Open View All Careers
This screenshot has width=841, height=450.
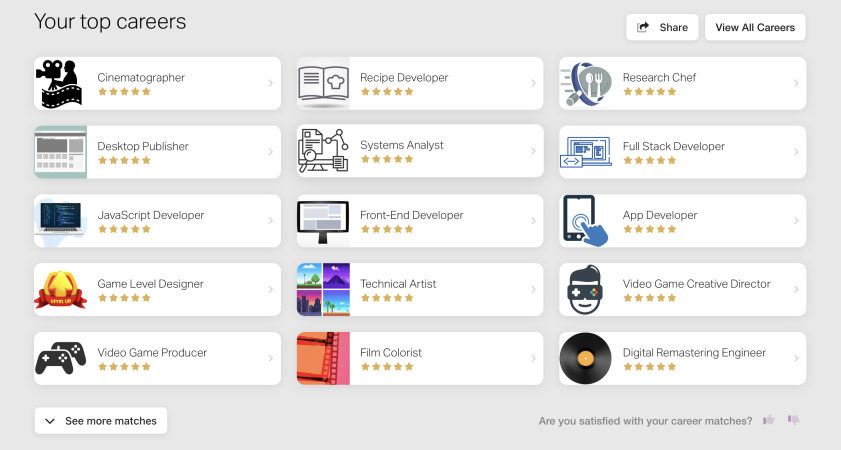coord(755,27)
